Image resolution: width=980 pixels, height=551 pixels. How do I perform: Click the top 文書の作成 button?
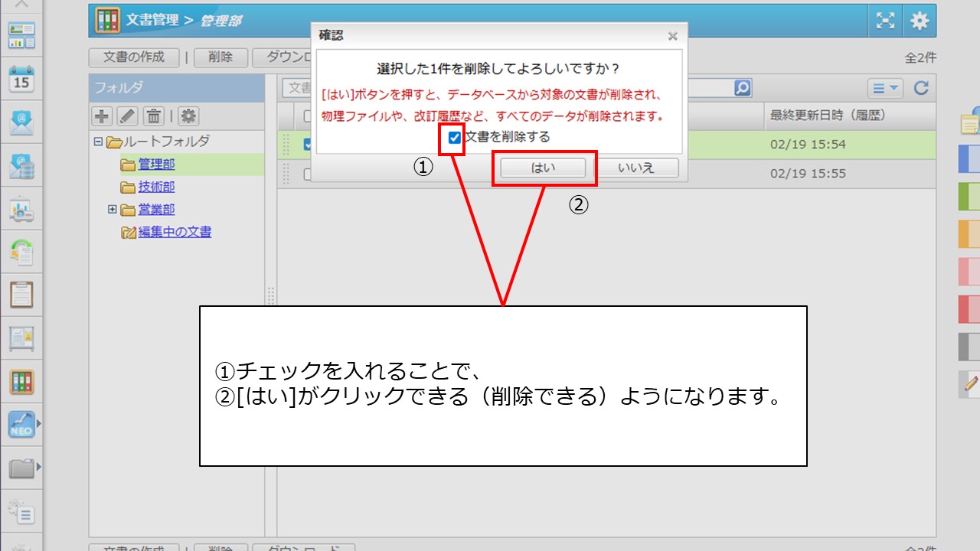click(134, 57)
